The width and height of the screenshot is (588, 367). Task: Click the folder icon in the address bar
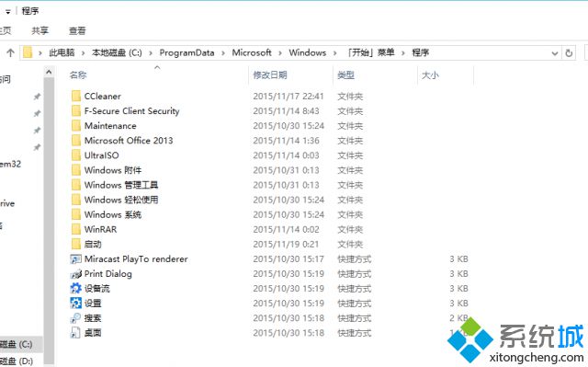pos(28,52)
